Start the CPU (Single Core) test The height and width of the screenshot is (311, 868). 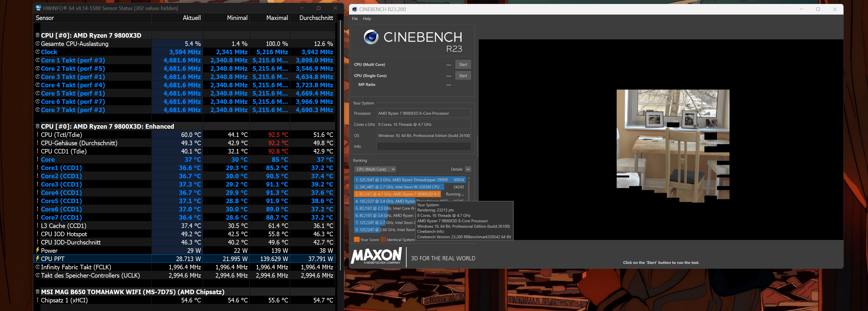(x=463, y=76)
